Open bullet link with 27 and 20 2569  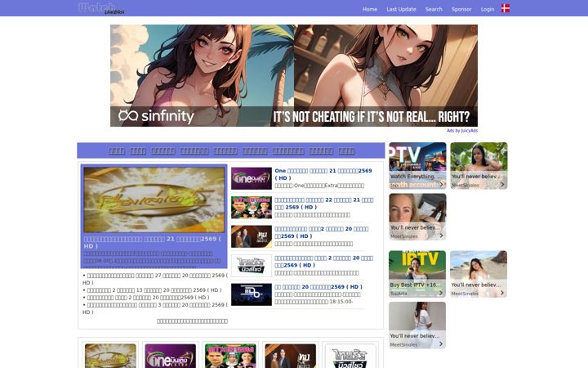[x=155, y=279]
